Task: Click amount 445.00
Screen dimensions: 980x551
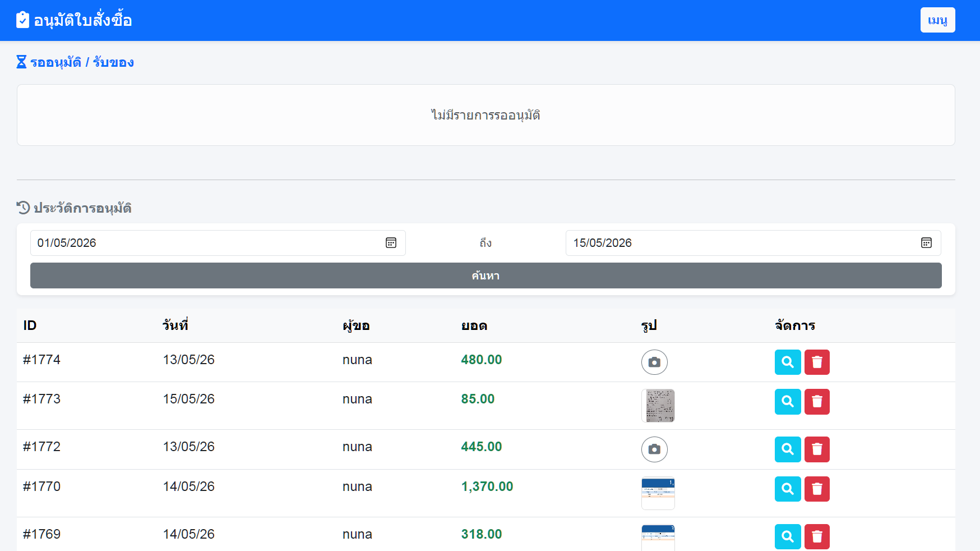Action: 482,447
